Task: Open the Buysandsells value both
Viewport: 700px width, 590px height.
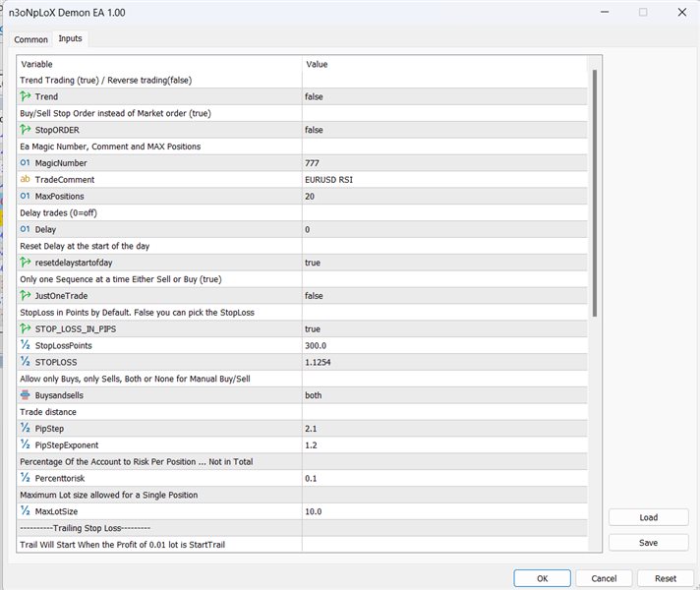Action: [444, 395]
